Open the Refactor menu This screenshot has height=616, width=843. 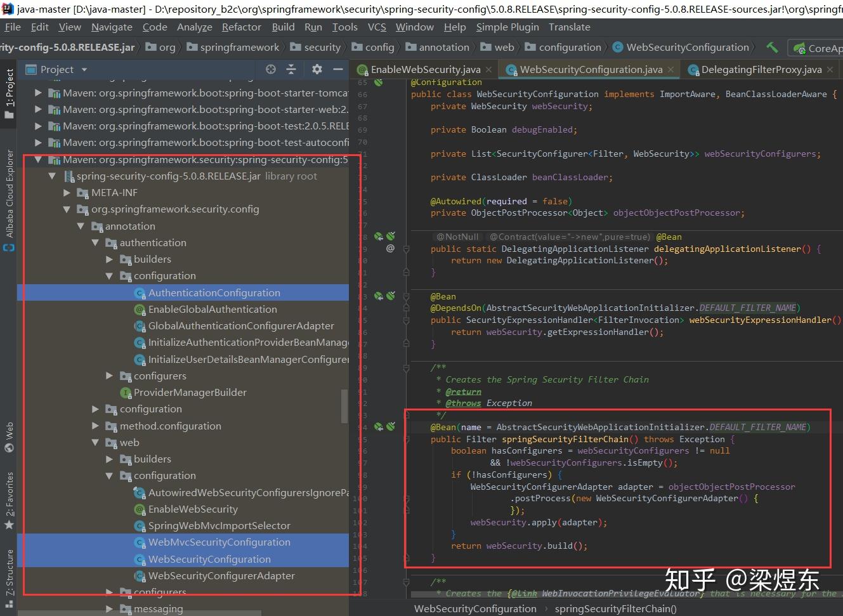(x=241, y=27)
